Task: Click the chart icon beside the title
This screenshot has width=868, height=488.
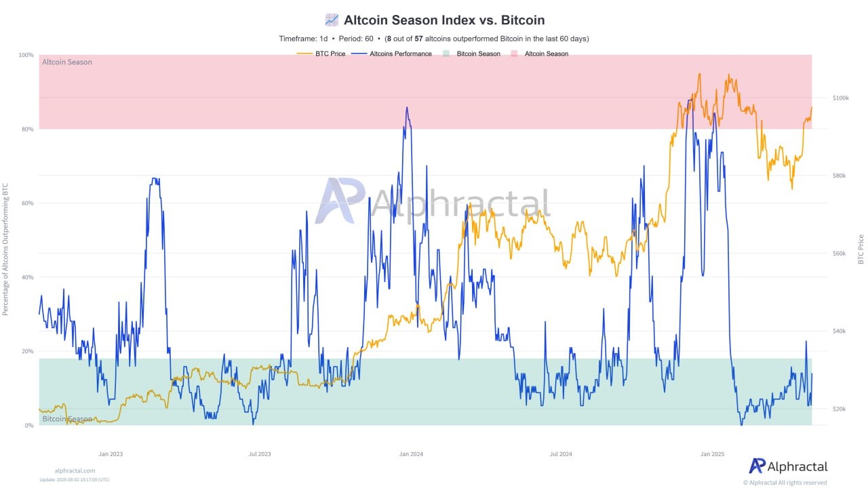Action: coord(332,20)
